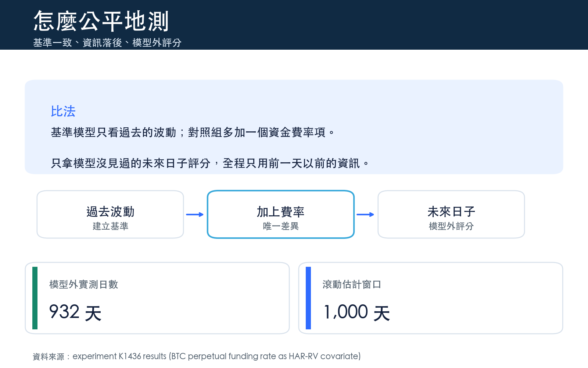Screen dimensions: 588x368
Task: Click the slide title 怎麼公平地測
Action: [x=101, y=21]
